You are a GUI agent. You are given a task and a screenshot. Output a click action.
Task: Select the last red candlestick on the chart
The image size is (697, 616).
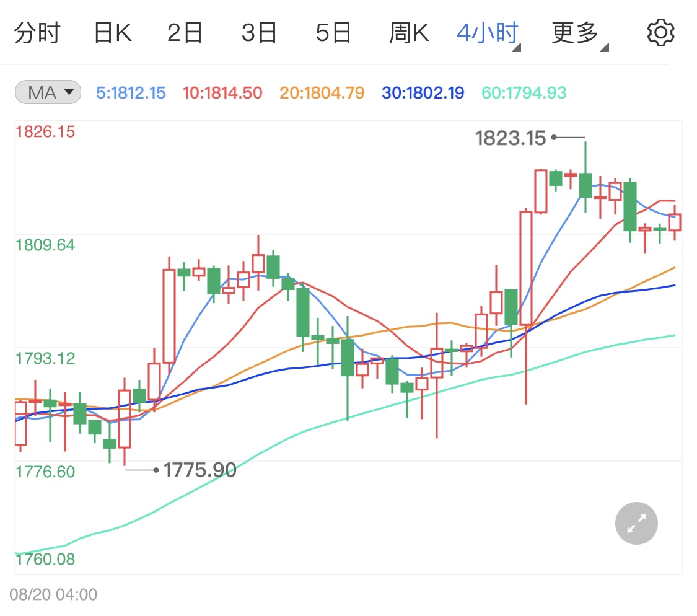point(675,222)
